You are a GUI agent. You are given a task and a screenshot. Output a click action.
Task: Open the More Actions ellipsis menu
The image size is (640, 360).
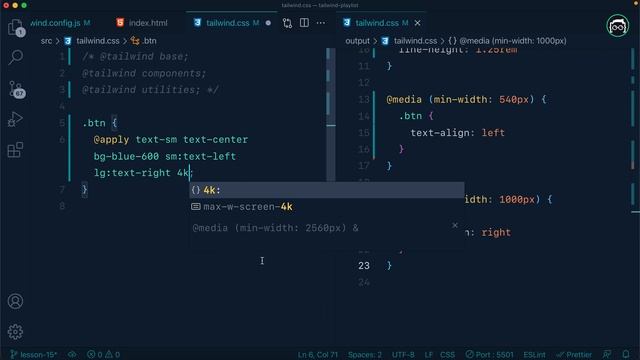click(x=321, y=23)
